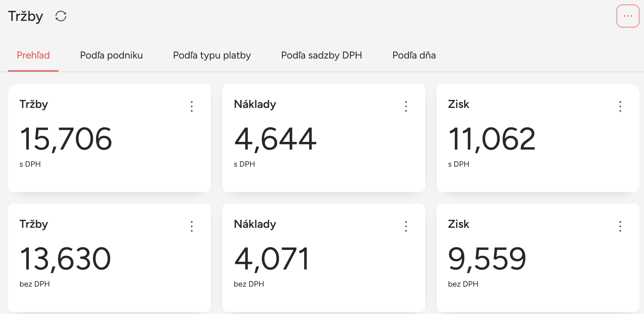Click the 11,062 profit value

[492, 139]
